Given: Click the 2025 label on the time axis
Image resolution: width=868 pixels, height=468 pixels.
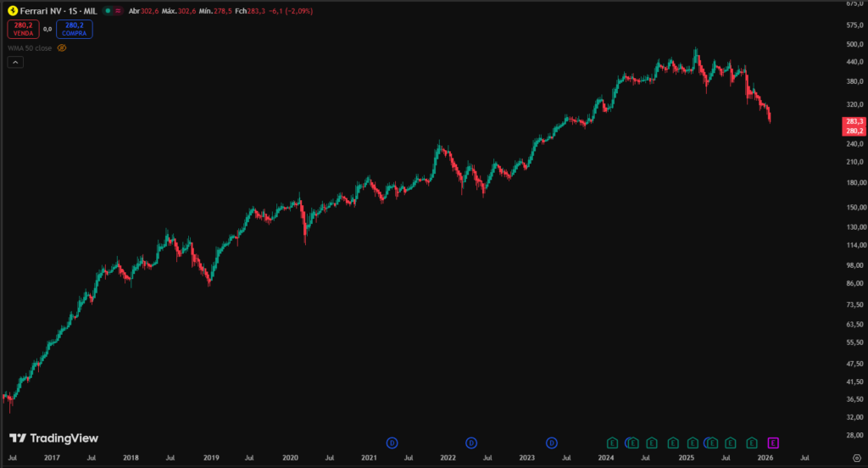Looking at the screenshot, I should (686, 458).
